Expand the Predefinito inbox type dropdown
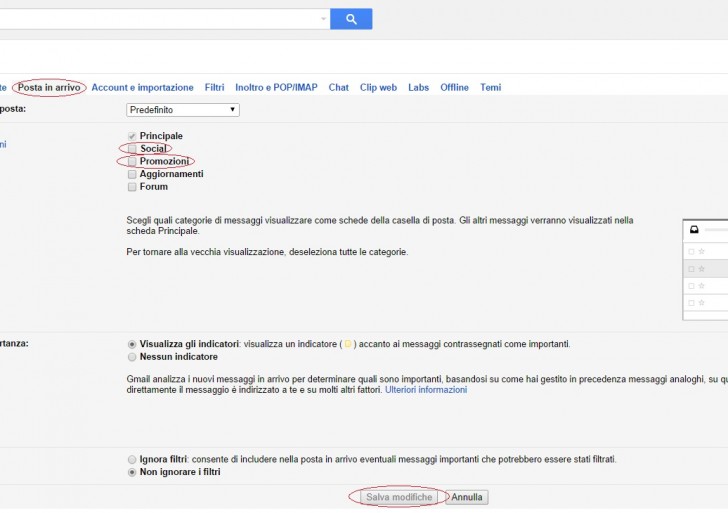Image resolution: width=728 pixels, height=513 pixels. [183, 110]
